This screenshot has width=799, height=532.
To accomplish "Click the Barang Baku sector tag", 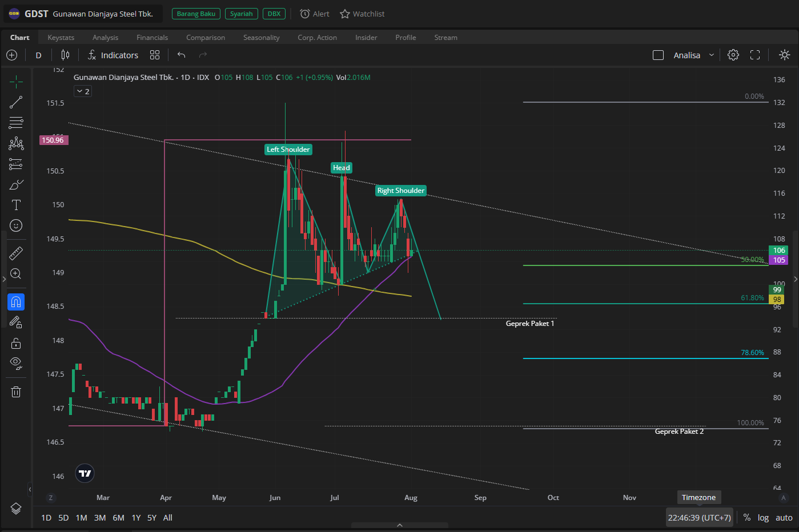I will click(196, 14).
